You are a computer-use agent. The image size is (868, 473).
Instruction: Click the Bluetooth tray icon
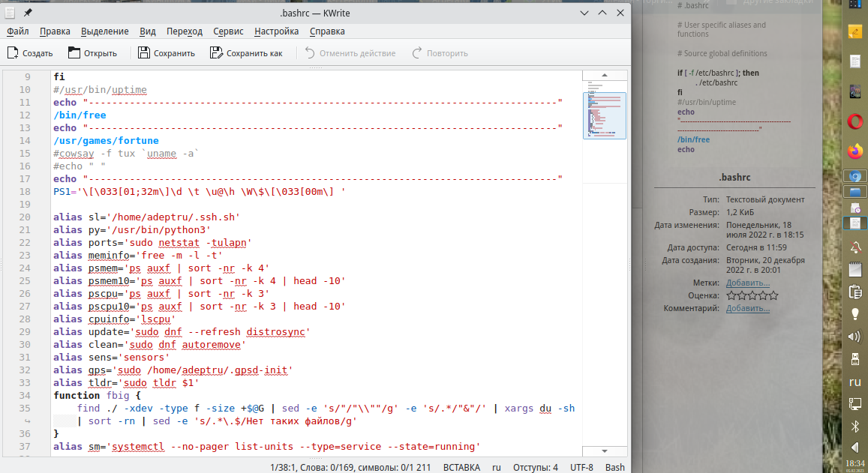click(x=854, y=426)
